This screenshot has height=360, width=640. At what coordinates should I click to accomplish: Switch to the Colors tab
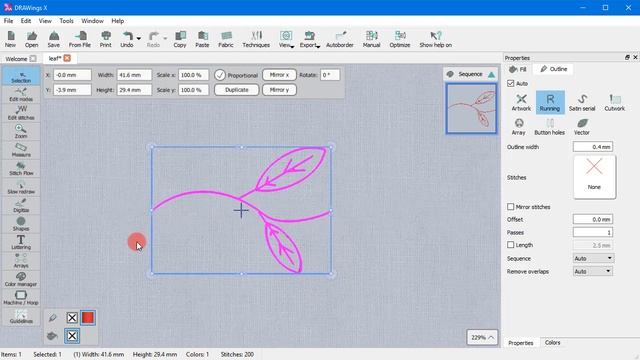[x=552, y=343]
